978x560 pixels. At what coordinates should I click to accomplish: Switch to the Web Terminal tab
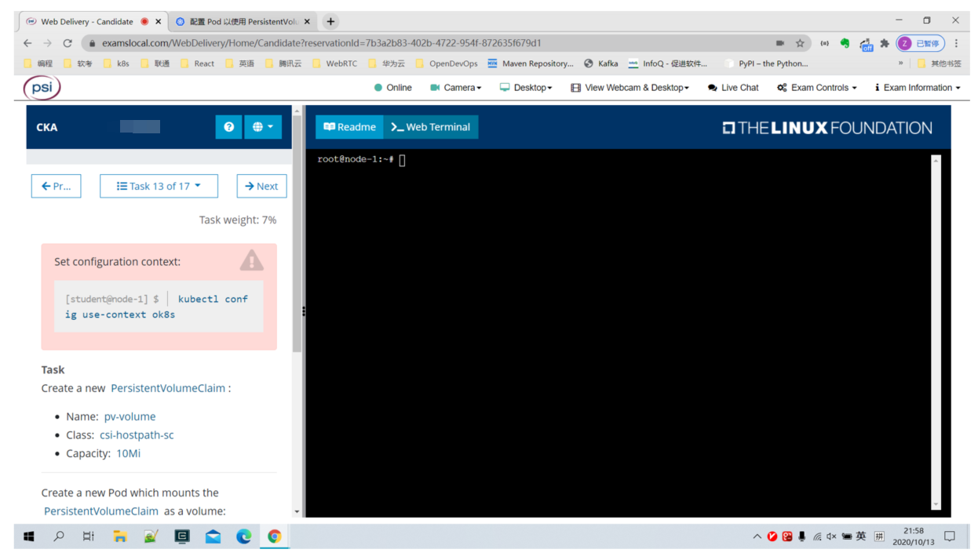coord(431,127)
